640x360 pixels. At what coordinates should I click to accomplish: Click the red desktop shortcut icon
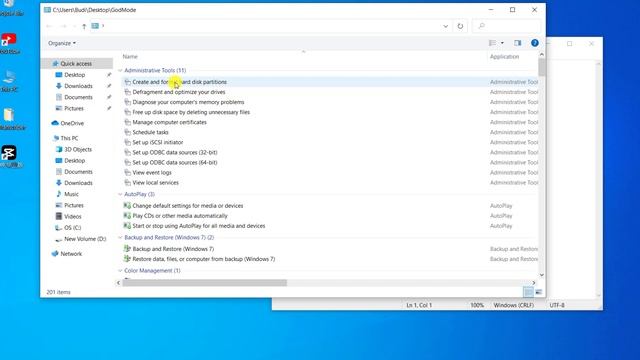click(x=9, y=40)
